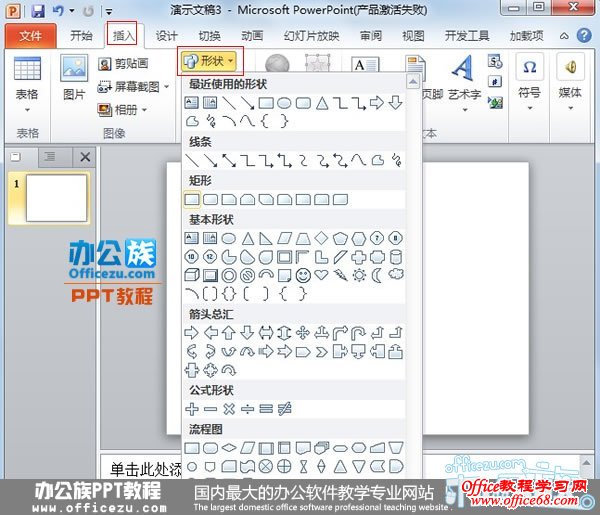
Task: Click the Save icon in quick access toolbar
Action: tap(38, 11)
